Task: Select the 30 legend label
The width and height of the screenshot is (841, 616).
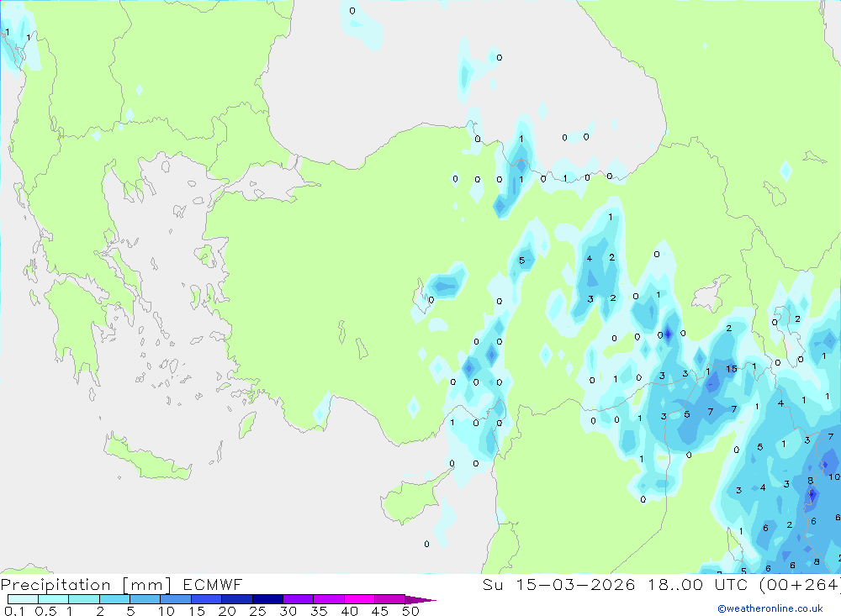Action: pos(288,611)
